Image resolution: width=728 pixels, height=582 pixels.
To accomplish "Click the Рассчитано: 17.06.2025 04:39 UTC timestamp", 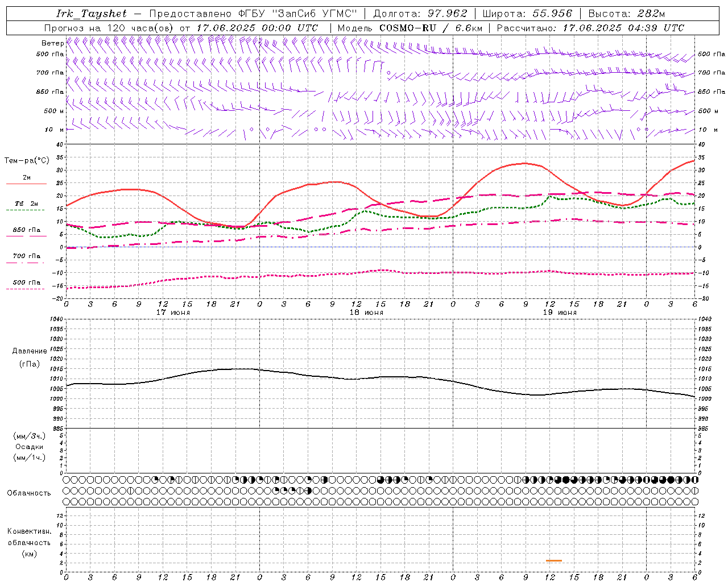I will 590,28.
